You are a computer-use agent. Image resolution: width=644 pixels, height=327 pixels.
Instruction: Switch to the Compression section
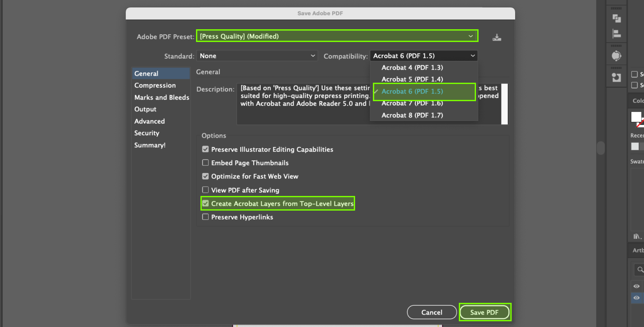click(x=155, y=85)
